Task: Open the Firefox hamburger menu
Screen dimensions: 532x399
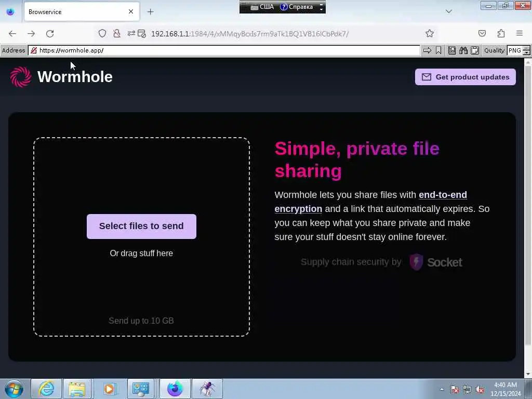Action: click(520, 33)
